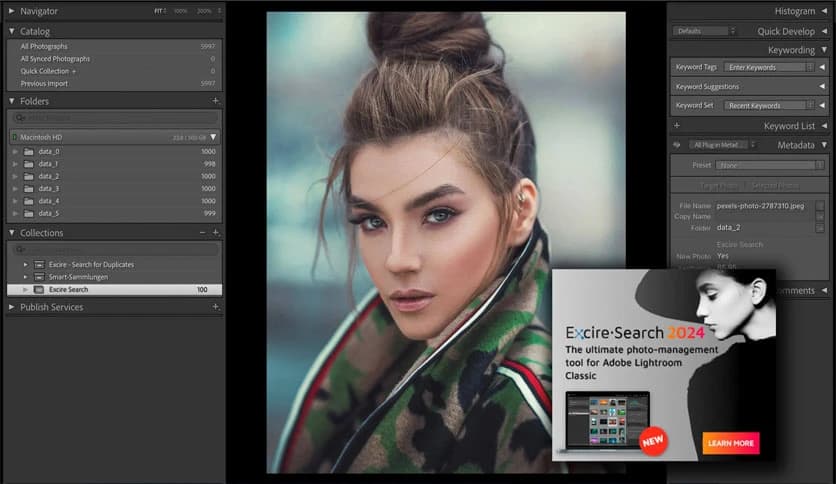Expand the data_0 folder
The height and width of the screenshot is (484, 836).
point(15,152)
